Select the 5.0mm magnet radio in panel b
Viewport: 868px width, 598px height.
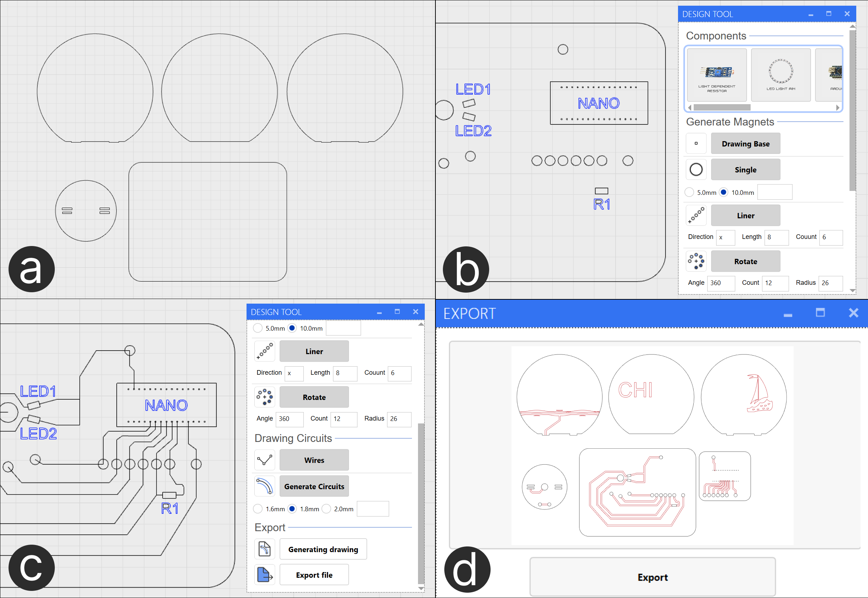pos(689,193)
